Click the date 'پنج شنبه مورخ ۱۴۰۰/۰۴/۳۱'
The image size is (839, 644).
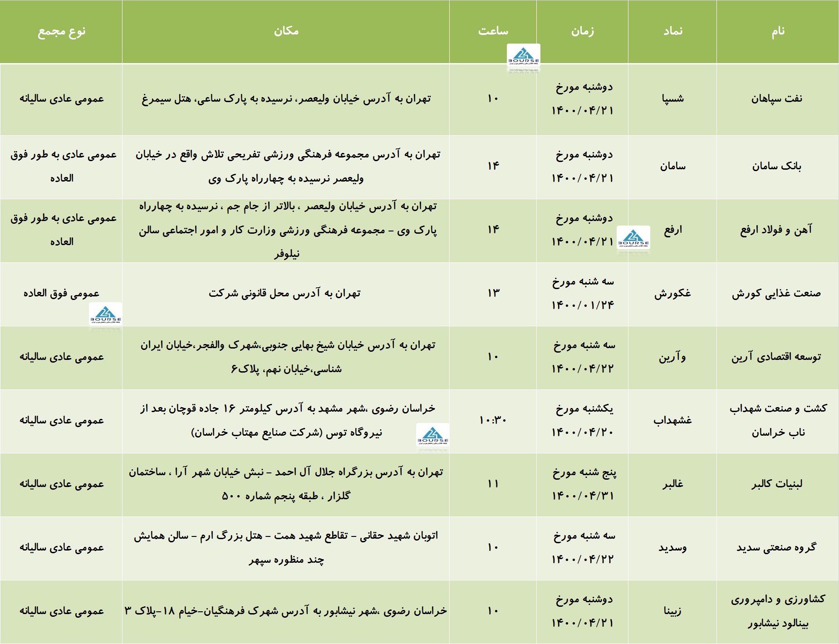pyautogui.click(x=584, y=484)
